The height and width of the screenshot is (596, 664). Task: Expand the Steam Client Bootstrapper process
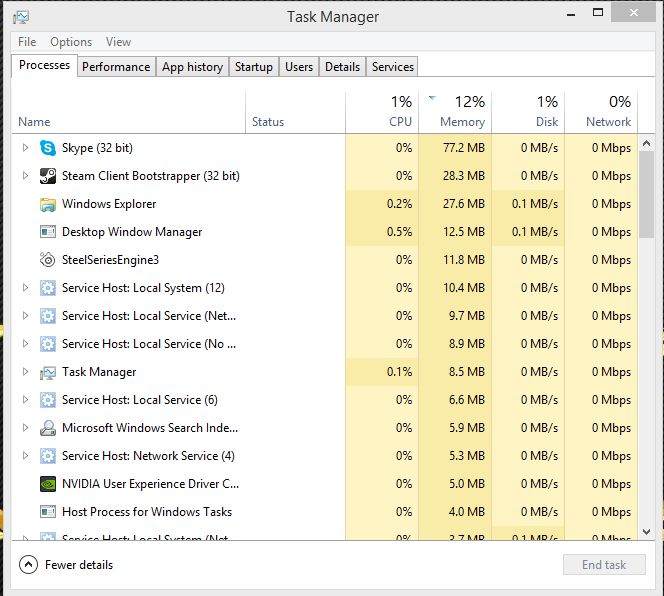point(25,175)
